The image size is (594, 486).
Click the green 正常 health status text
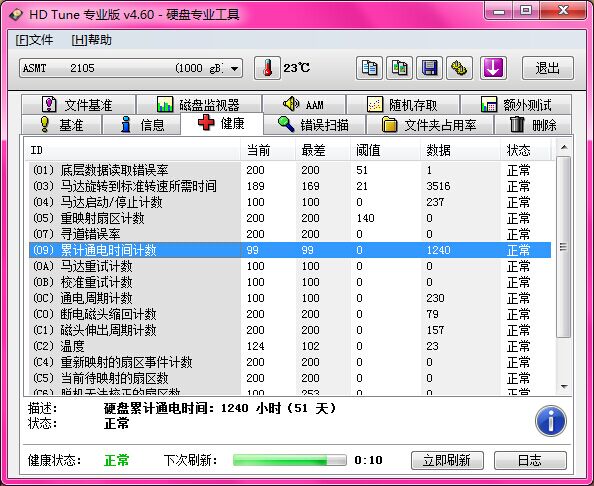[117, 460]
